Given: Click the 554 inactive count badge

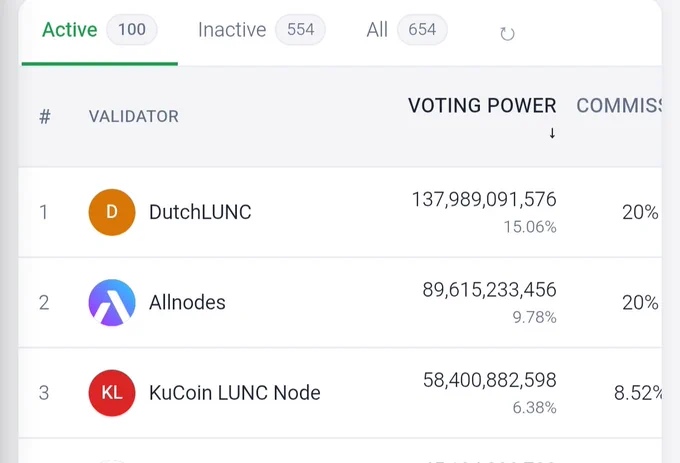Looking at the screenshot, I should [x=301, y=29].
